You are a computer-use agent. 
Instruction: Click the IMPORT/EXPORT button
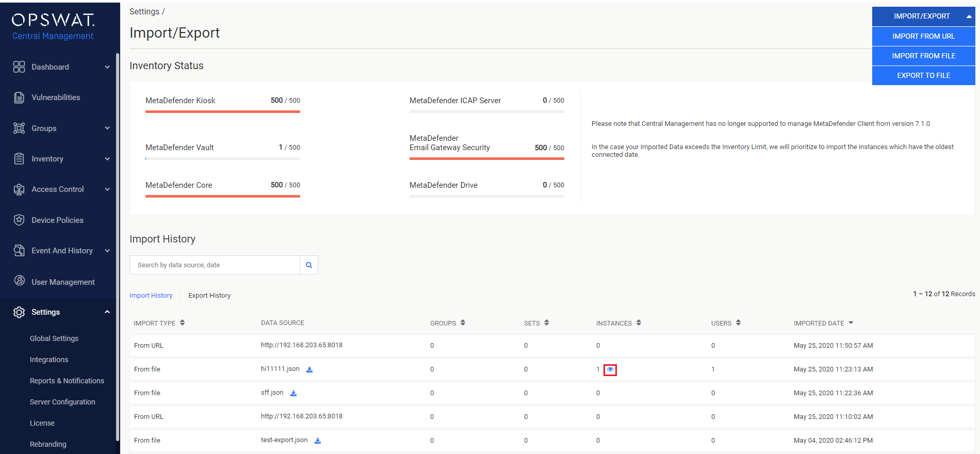pyautogui.click(x=923, y=17)
